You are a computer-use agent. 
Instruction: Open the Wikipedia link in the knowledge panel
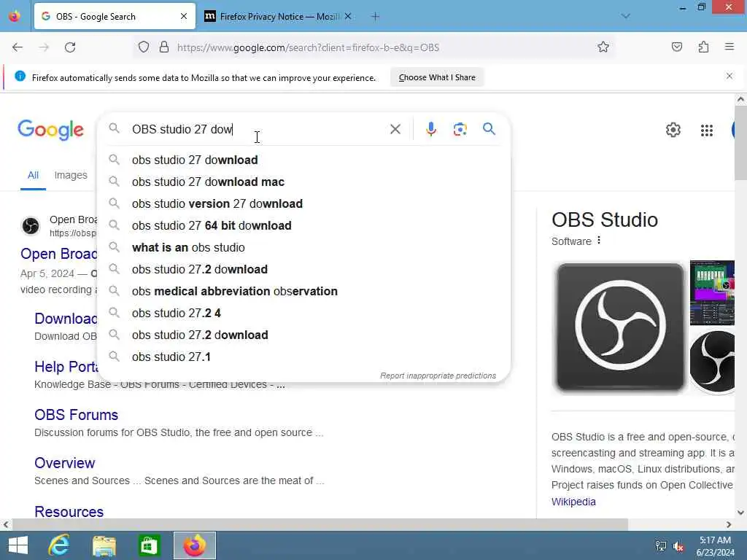(x=573, y=502)
